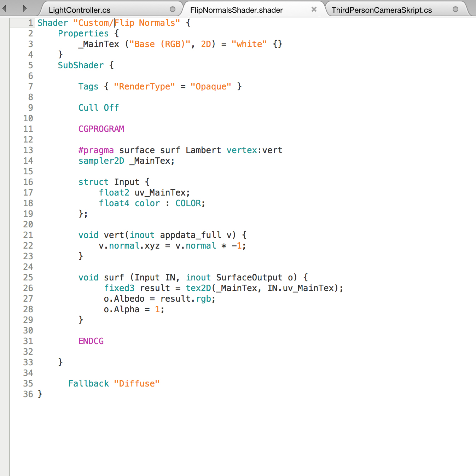Click the right tab scroll arrow
Image resolution: width=476 pixels, height=476 pixels.
pos(24,8)
